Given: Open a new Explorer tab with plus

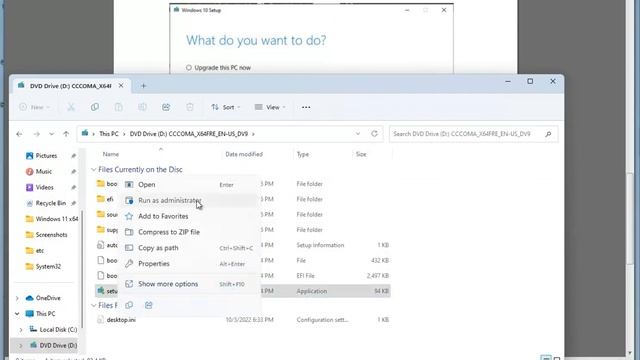Looking at the screenshot, I should pyautogui.click(x=143, y=86).
